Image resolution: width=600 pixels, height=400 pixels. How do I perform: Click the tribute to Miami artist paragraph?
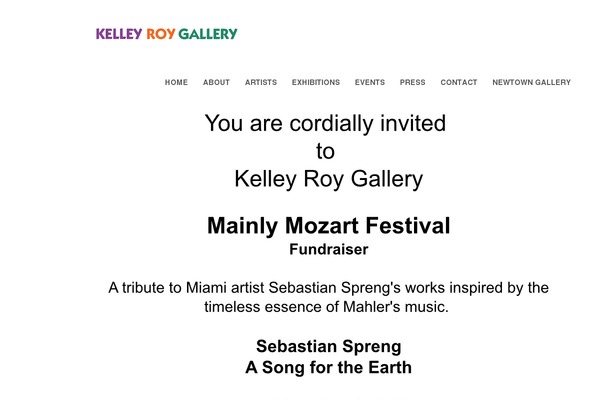(x=328, y=297)
